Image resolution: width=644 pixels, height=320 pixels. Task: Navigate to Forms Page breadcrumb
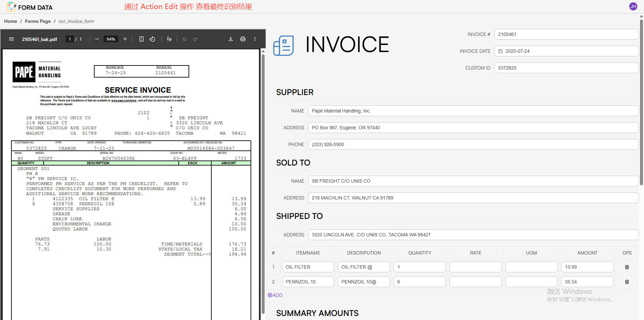pyautogui.click(x=38, y=21)
